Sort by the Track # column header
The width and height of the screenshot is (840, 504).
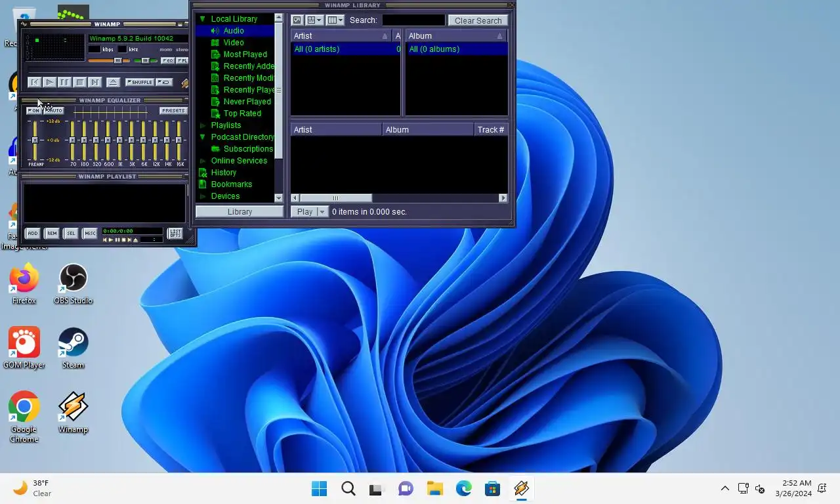coord(491,130)
